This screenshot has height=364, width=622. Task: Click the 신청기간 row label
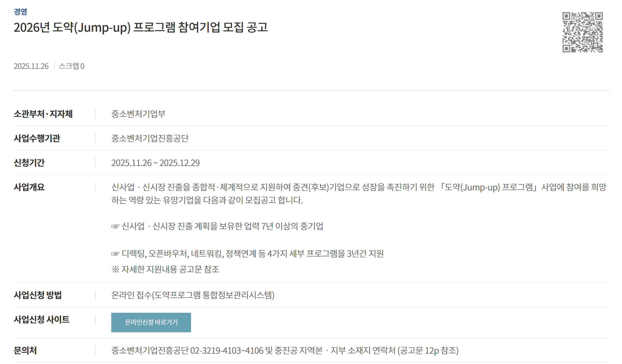(29, 163)
